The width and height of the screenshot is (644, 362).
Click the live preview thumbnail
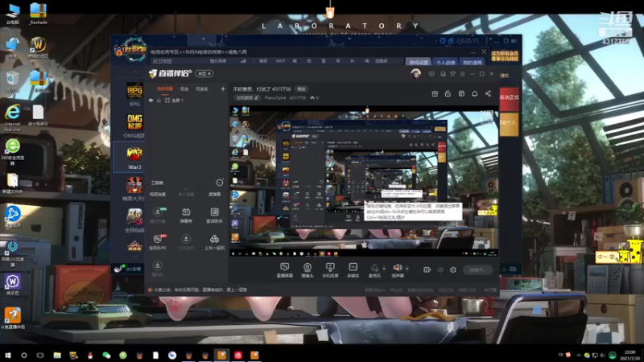point(364,182)
